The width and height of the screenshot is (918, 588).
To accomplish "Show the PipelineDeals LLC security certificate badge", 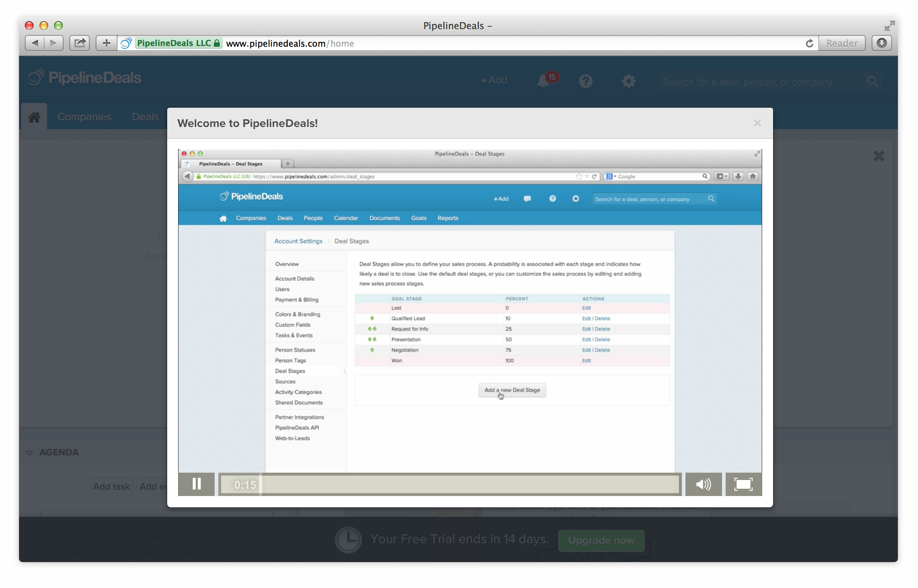I will click(x=179, y=43).
